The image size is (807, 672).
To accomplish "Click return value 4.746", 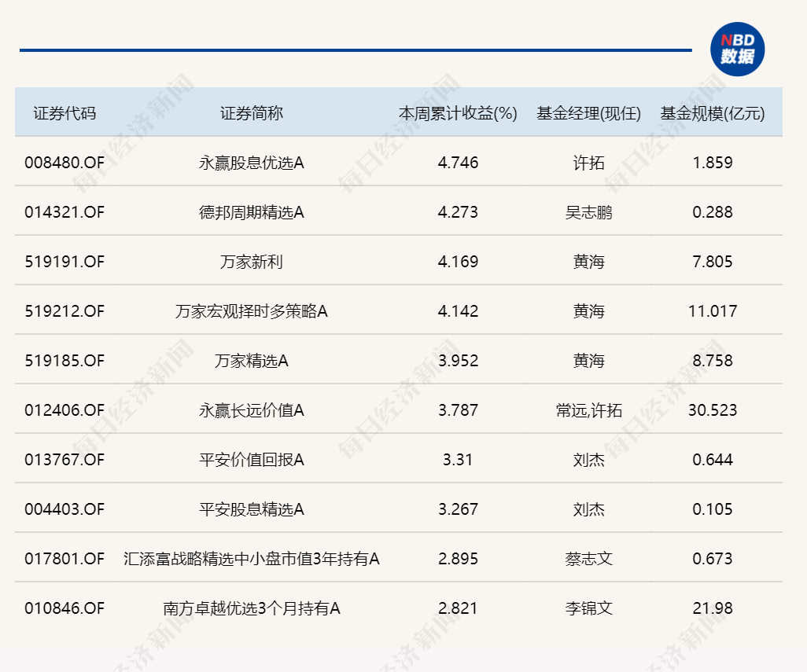I will click(458, 163).
